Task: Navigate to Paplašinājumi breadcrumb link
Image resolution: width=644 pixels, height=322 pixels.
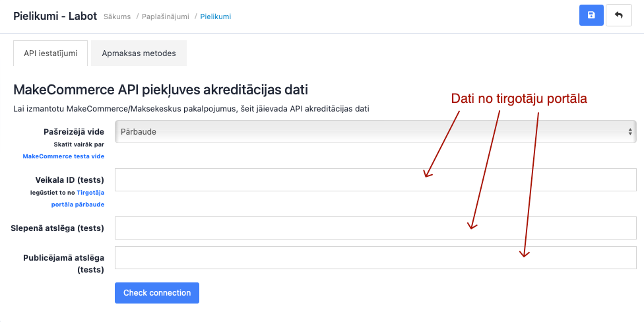Action: coord(168,16)
